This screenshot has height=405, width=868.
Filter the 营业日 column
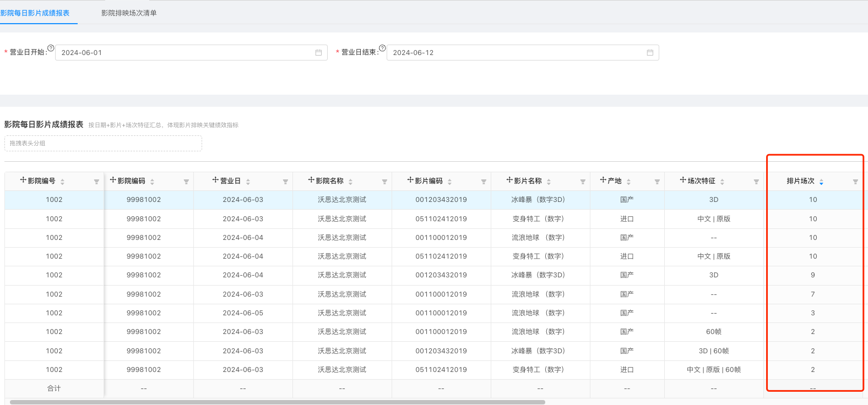(x=285, y=182)
